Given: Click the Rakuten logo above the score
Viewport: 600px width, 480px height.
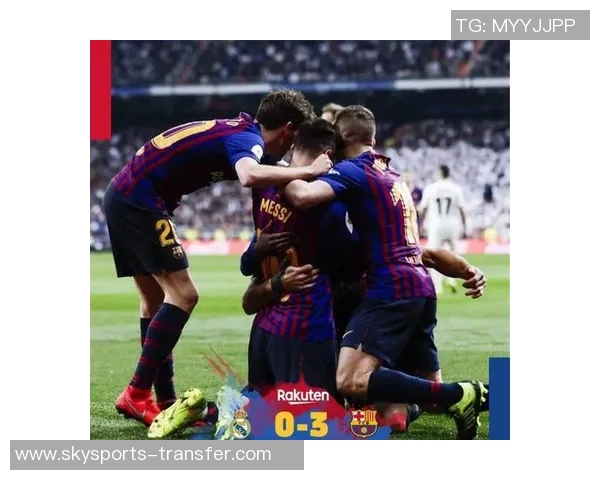Looking at the screenshot, I should click(303, 396).
